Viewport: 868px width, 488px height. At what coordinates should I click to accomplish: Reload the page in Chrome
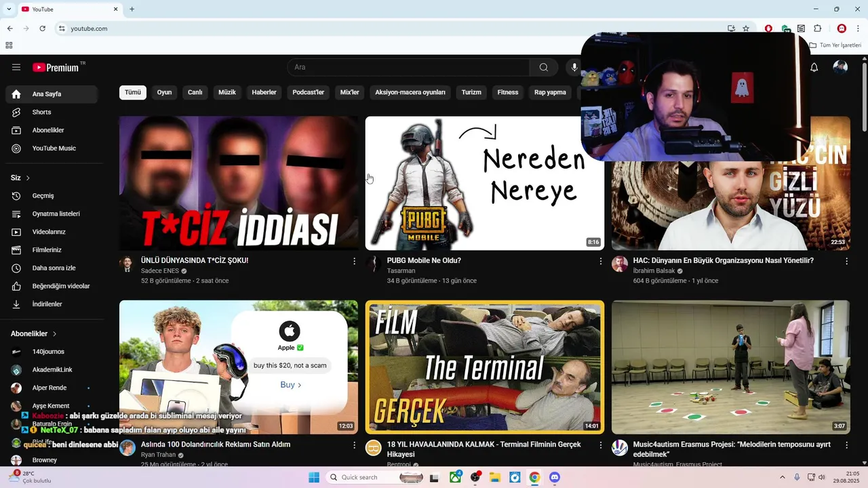pyautogui.click(x=42, y=28)
